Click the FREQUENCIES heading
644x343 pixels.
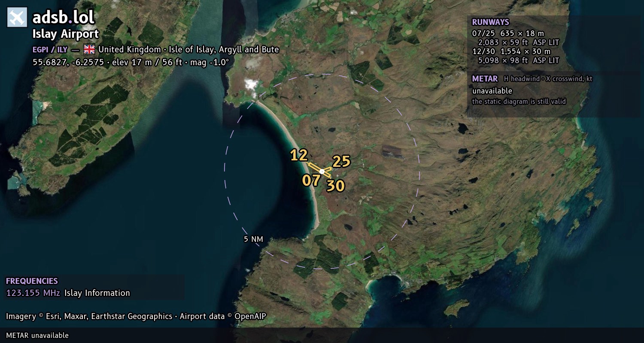click(32, 281)
